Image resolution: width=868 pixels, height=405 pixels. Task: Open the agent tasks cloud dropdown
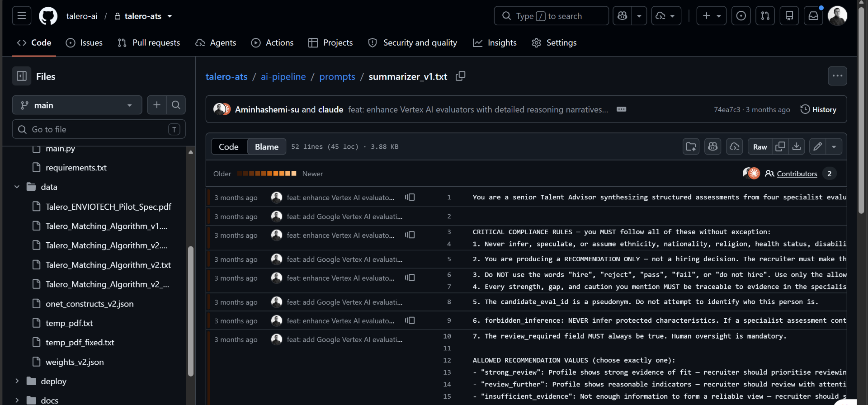(666, 16)
